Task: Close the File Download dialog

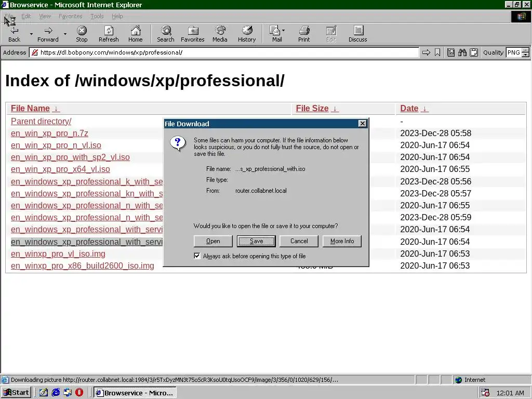Action: tap(362, 124)
